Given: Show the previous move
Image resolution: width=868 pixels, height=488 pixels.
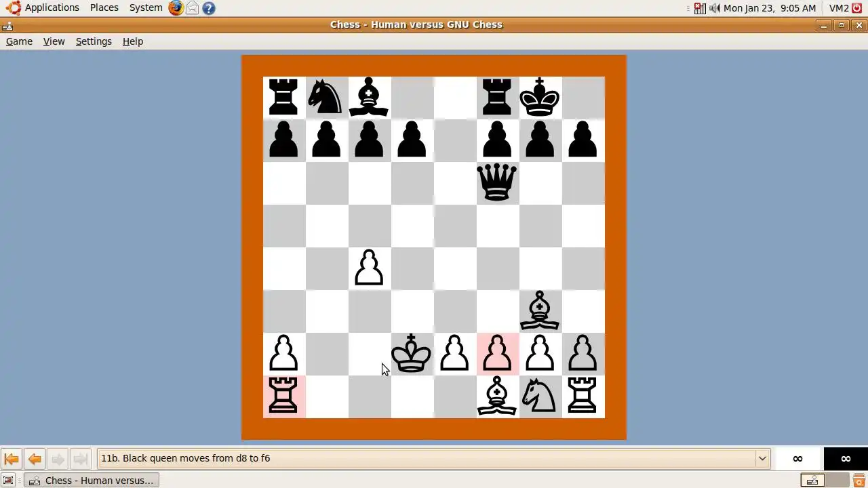Looking at the screenshot, I should [35, 459].
